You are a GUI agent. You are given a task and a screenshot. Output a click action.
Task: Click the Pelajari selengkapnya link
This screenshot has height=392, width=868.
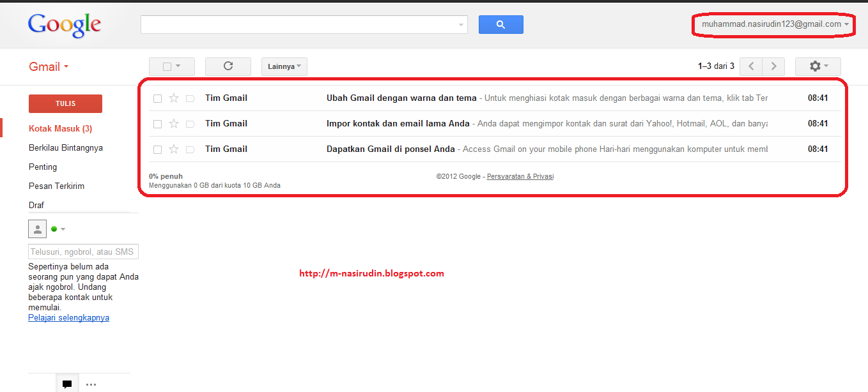[x=69, y=317]
